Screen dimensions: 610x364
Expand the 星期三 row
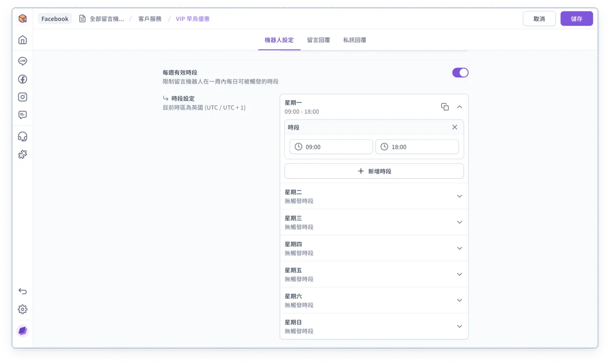374,222
